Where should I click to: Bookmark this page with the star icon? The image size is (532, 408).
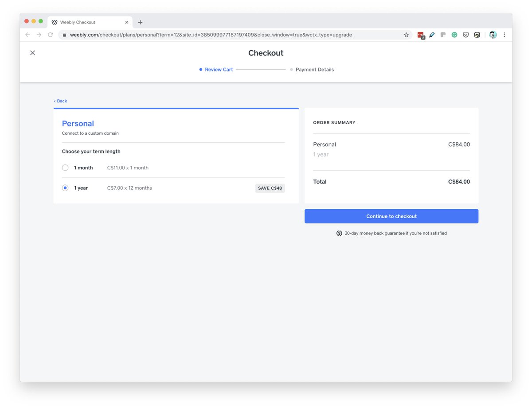406,35
